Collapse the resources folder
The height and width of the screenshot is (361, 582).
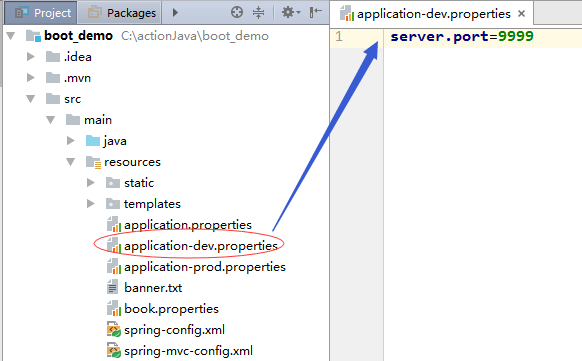pos(71,162)
